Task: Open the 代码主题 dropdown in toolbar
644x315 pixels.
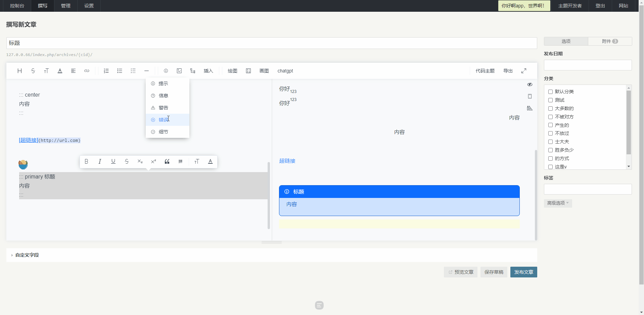Action: (485, 71)
